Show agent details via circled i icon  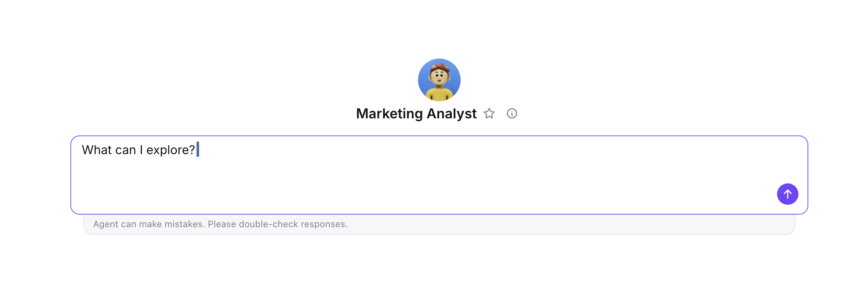[512, 113]
